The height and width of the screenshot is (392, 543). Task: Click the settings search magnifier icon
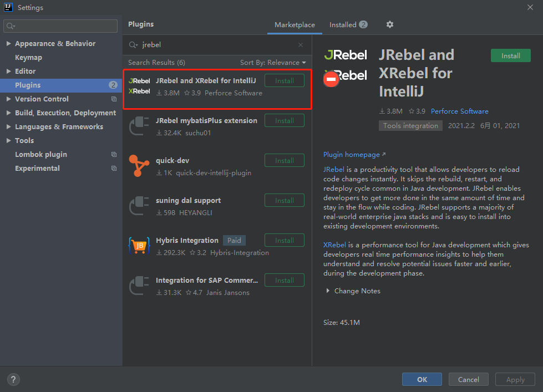coord(11,26)
